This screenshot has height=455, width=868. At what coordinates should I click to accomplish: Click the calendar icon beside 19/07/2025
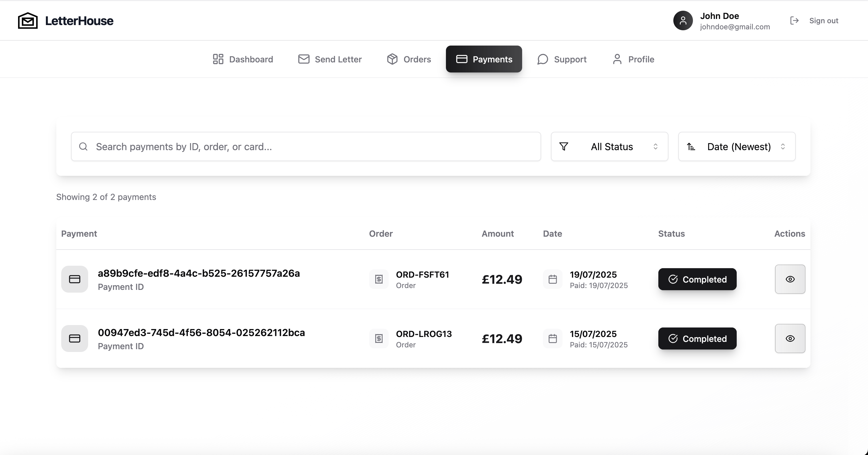[553, 279]
